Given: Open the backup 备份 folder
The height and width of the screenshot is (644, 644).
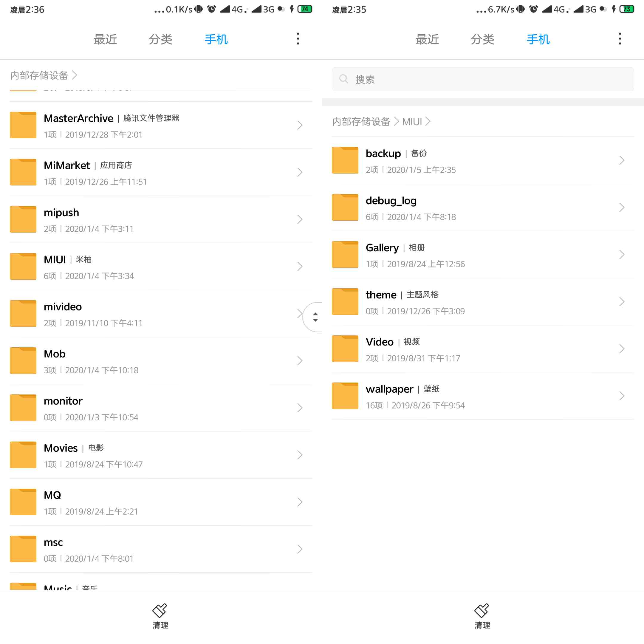Looking at the screenshot, I should pos(482,160).
